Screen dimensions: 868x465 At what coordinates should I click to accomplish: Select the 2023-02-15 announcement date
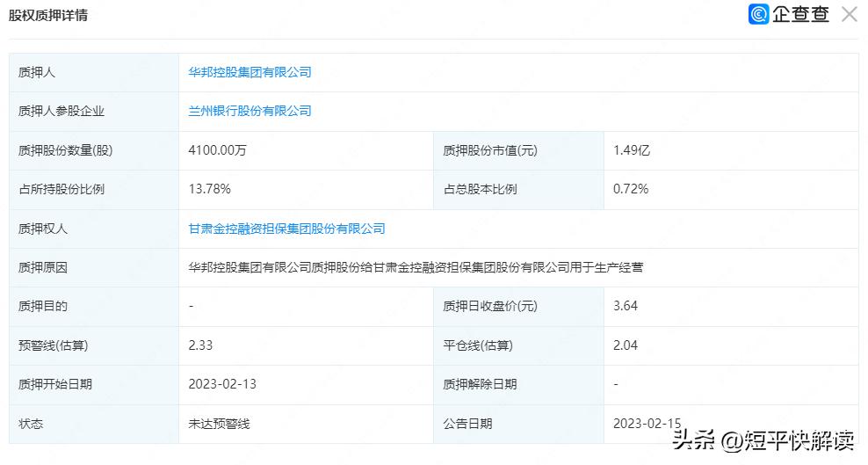pos(647,424)
